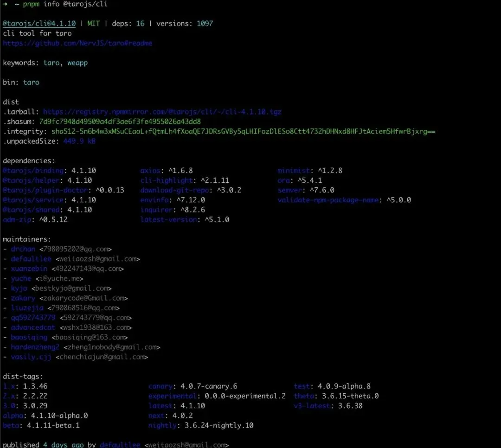Click the 3.0 dist-tag
501x448 pixels.
(9, 406)
